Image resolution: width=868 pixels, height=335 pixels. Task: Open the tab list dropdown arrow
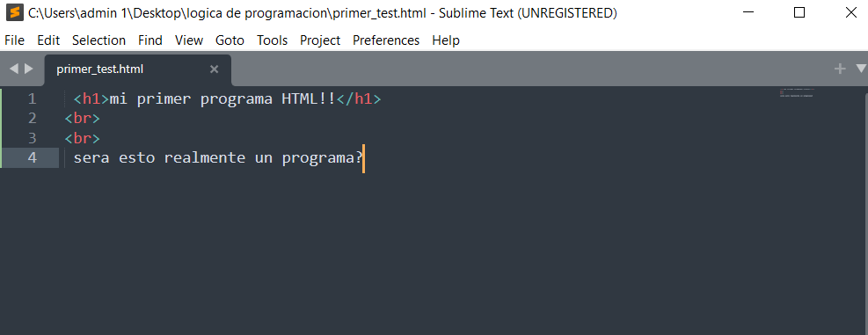pos(861,69)
